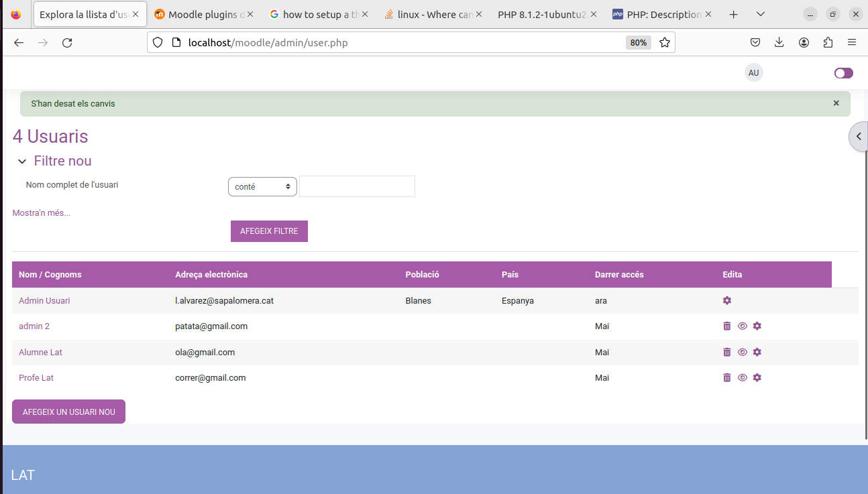Screen dimensions: 868x494
Task: Expand the right-side drawer panel
Action: (x=858, y=136)
